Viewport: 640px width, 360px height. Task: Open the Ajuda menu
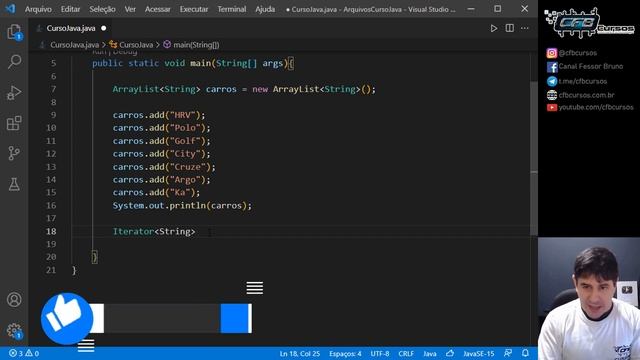[x=265, y=9]
